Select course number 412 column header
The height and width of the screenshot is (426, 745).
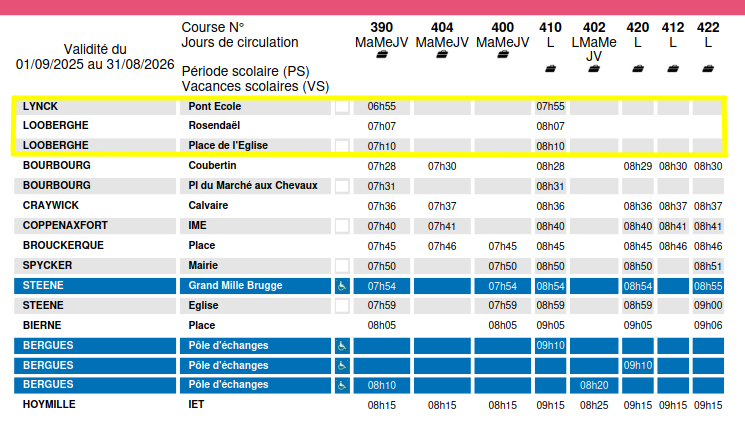coord(673,28)
